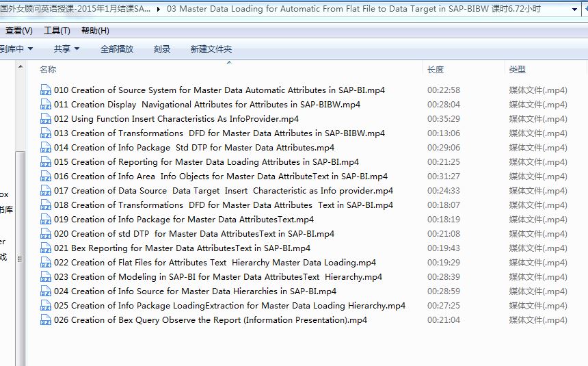The image size is (588, 366).
Task: Click duration value 00:27:25
Action: (x=444, y=306)
